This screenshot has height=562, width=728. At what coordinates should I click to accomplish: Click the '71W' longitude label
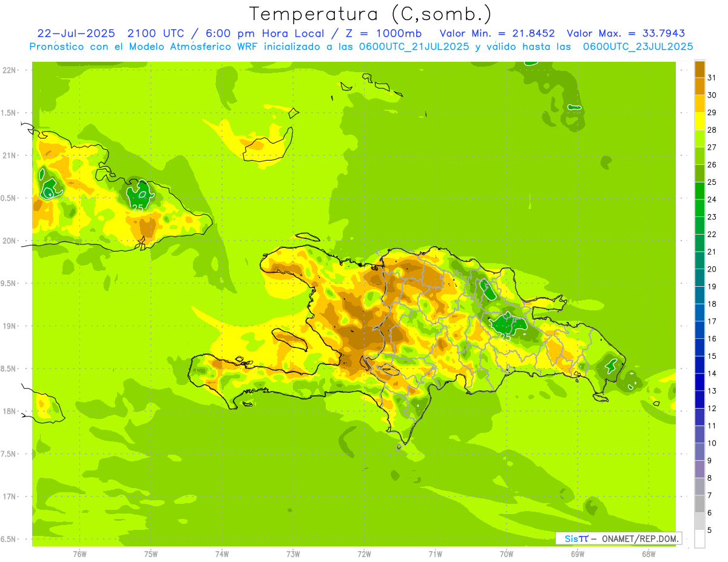coord(435,554)
